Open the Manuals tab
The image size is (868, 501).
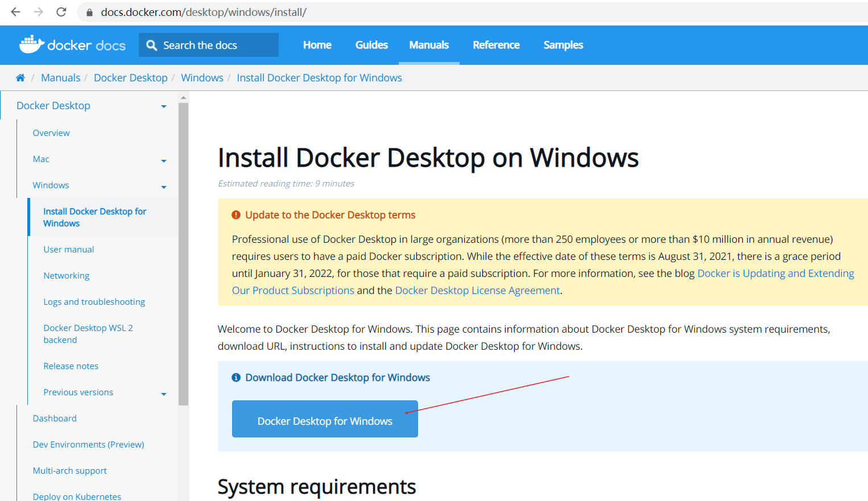pos(429,45)
